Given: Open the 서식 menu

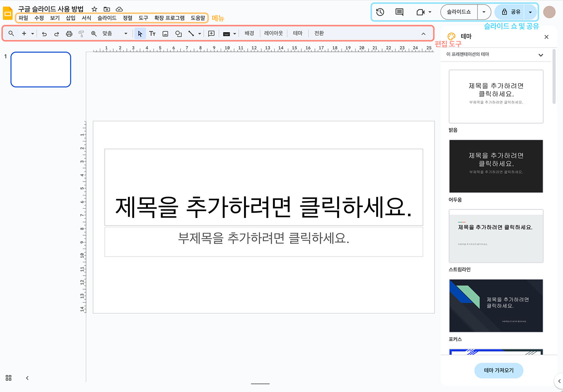Looking at the screenshot, I should click(x=86, y=18).
